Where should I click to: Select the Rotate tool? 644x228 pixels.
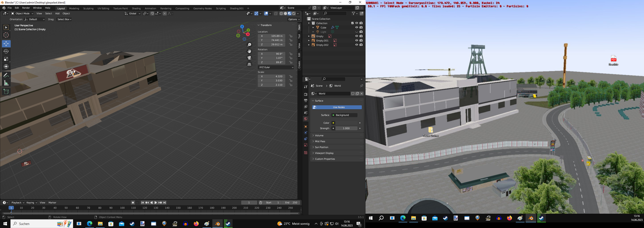[x=6, y=51]
